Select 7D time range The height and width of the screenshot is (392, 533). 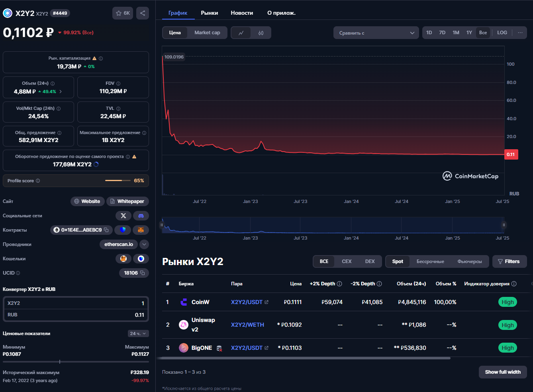point(442,33)
